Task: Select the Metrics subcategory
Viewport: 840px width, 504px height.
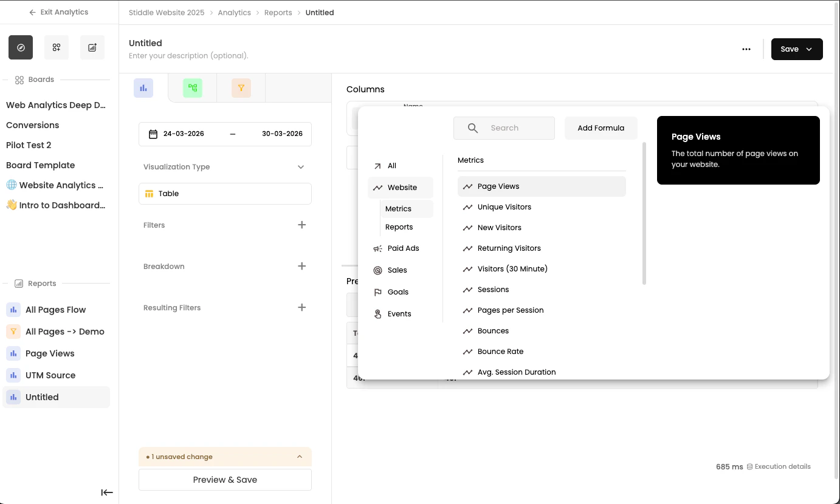Action: point(407,209)
